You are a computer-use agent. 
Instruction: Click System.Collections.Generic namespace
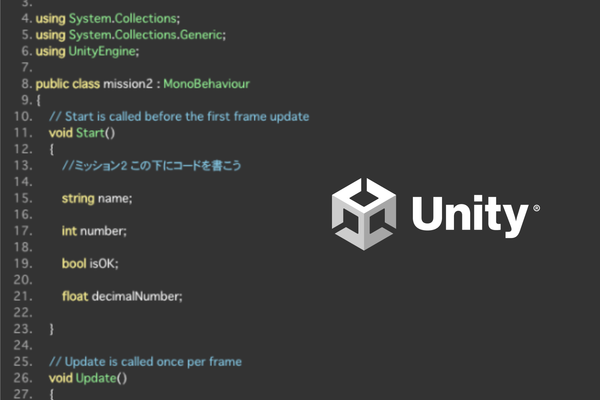145,35
